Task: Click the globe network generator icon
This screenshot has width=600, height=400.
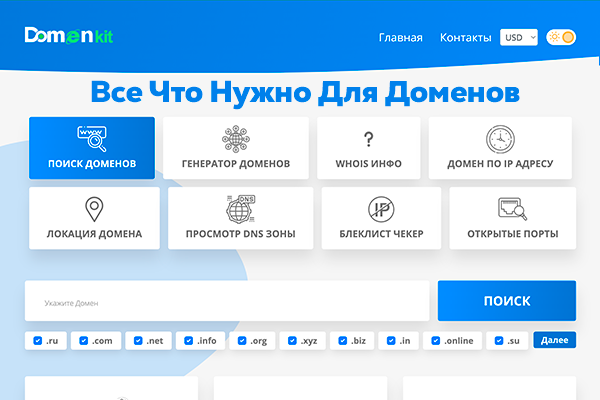Action: [236, 139]
